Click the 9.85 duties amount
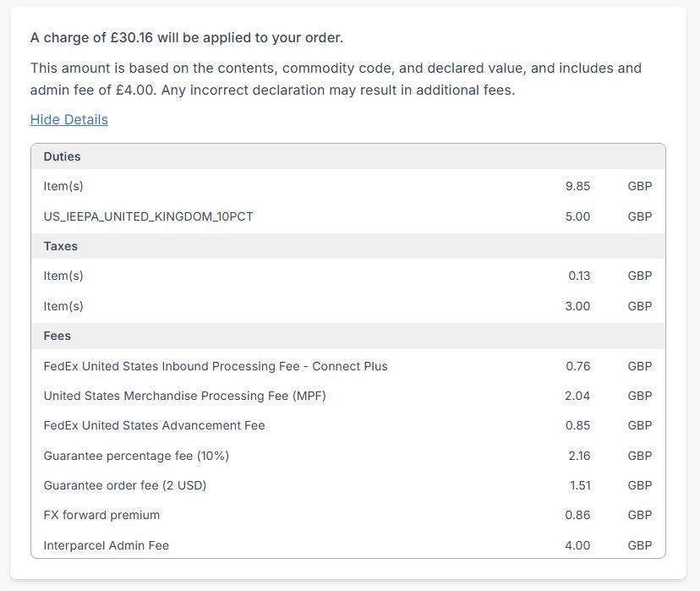 pyautogui.click(x=577, y=186)
